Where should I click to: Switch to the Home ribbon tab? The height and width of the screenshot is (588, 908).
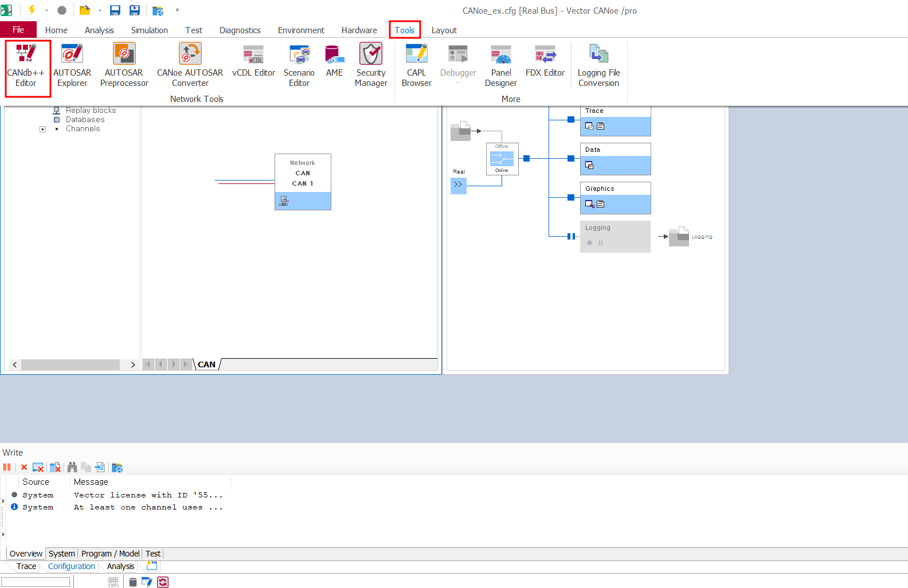pos(56,30)
